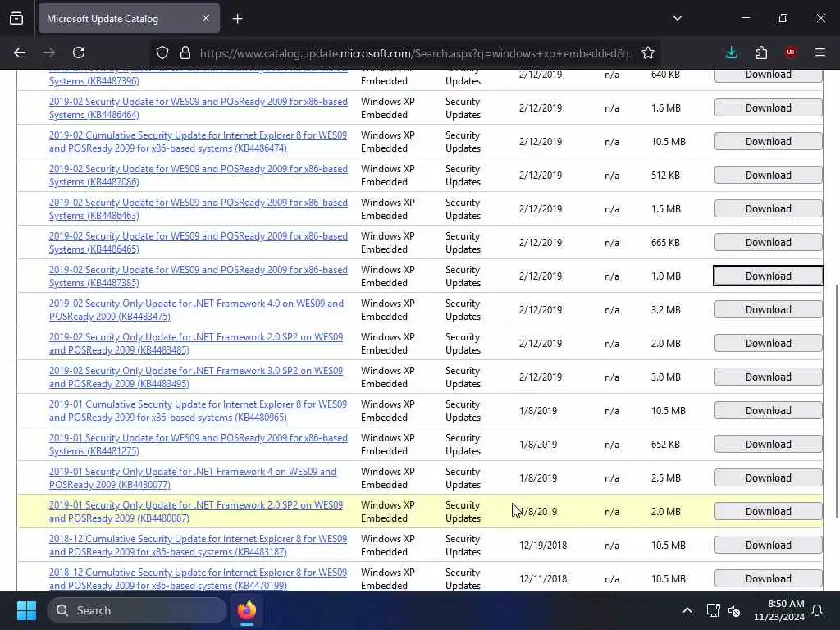Image resolution: width=840 pixels, height=630 pixels.
Task: Show hidden system tray icons
Action: click(687, 610)
